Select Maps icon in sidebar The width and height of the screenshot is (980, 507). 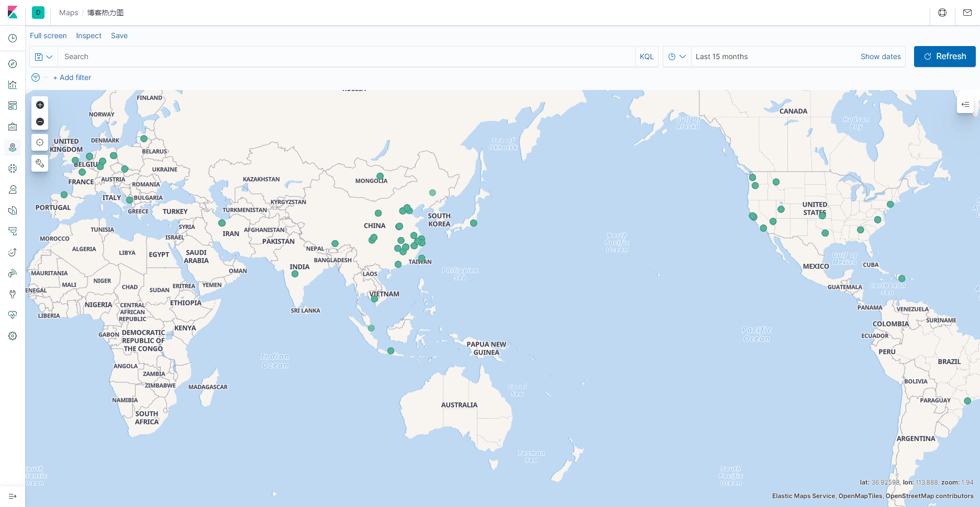(13, 148)
